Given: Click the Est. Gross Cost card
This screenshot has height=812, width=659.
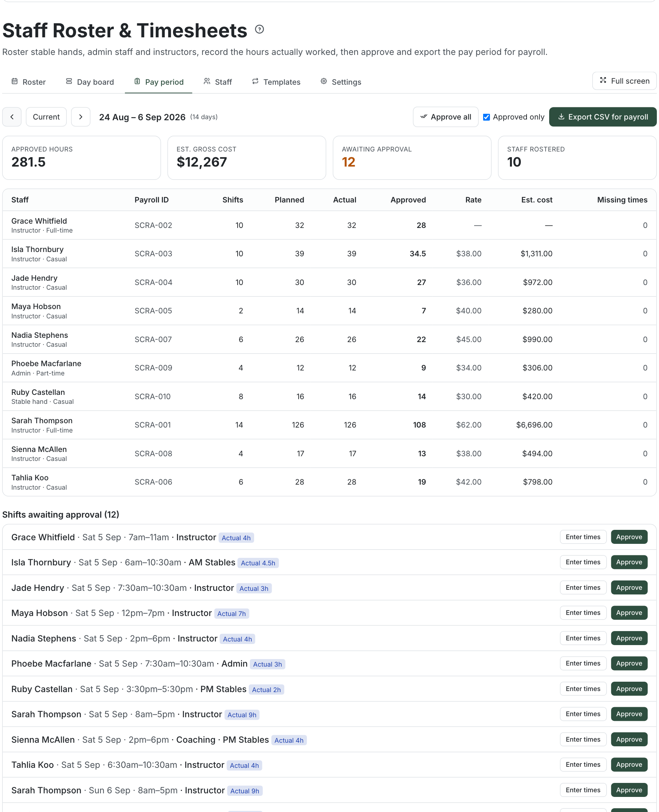Looking at the screenshot, I should point(247,158).
